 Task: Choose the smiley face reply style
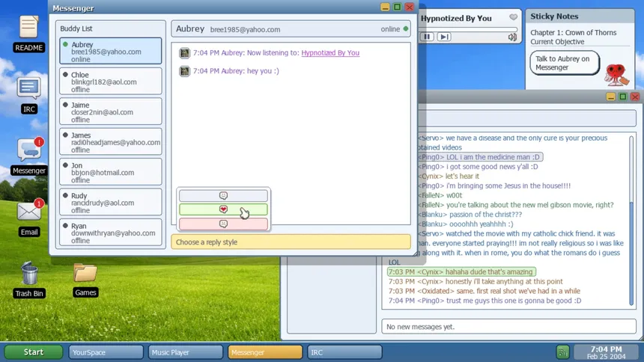point(223,196)
